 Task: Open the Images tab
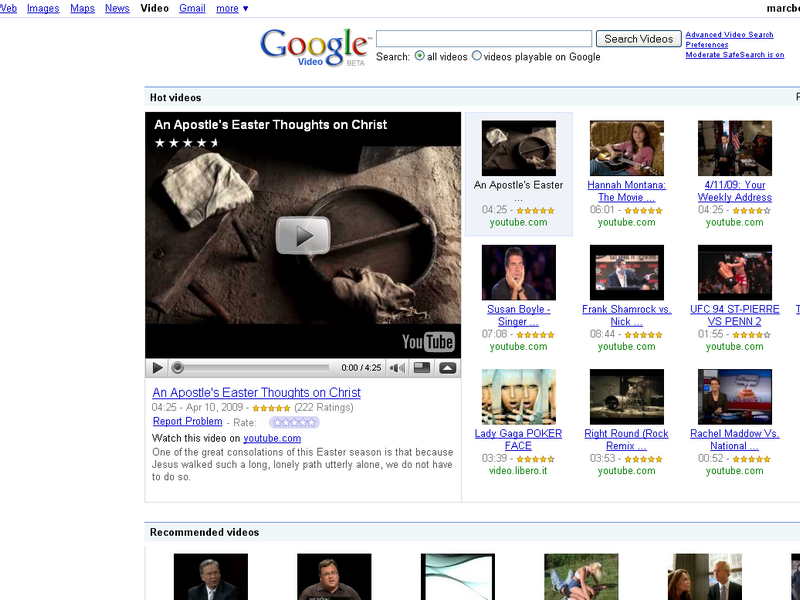coord(43,8)
